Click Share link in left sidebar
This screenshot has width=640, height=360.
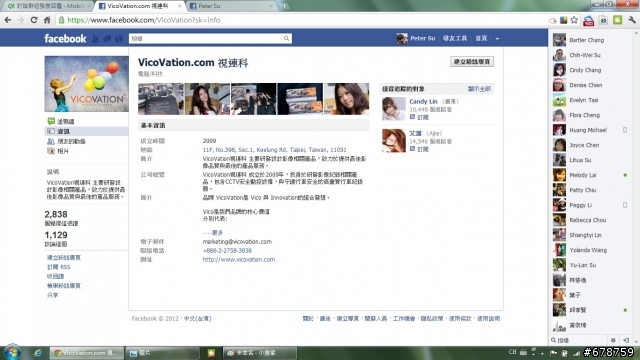coord(53,295)
